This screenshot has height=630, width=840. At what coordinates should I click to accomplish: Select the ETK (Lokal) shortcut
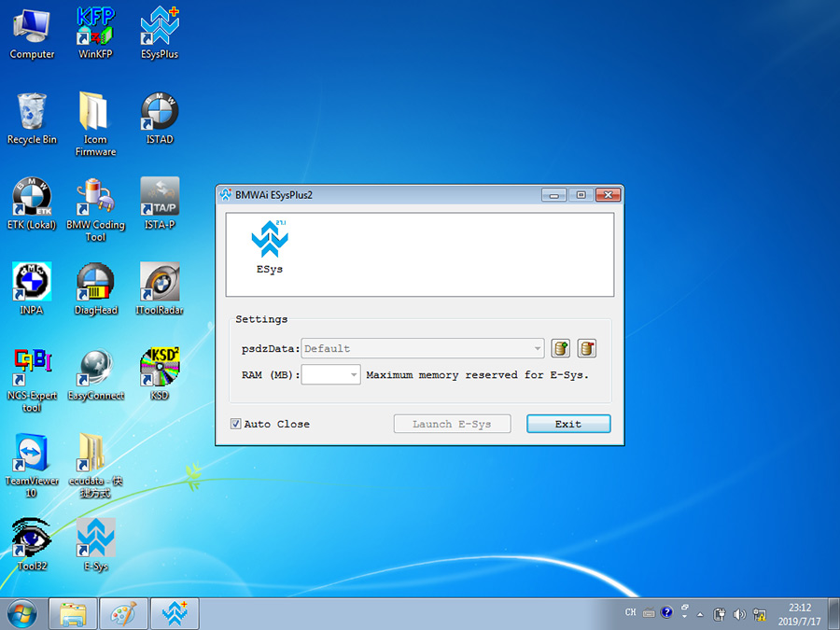(32, 203)
